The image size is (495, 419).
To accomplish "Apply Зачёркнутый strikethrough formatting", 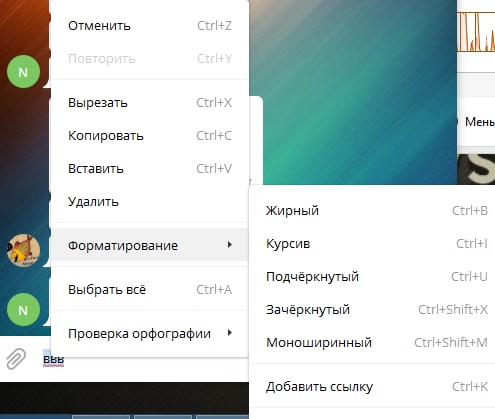I will coord(372,310).
